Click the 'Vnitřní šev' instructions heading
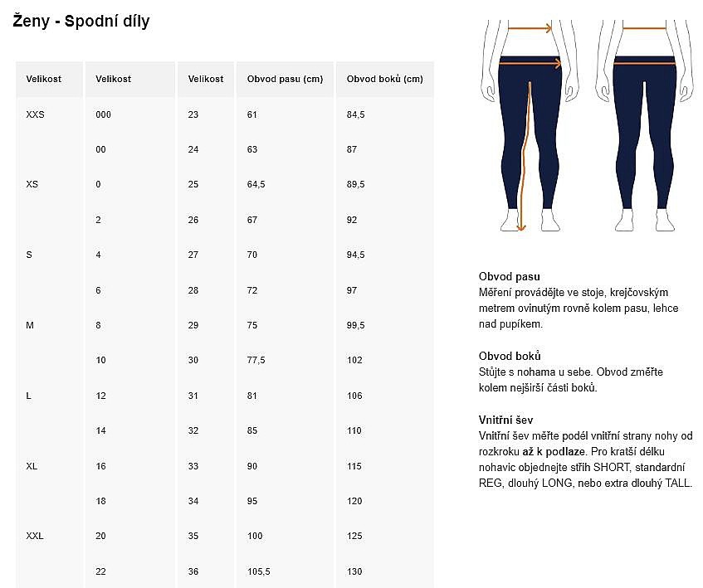The image size is (703, 588). click(505, 420)
